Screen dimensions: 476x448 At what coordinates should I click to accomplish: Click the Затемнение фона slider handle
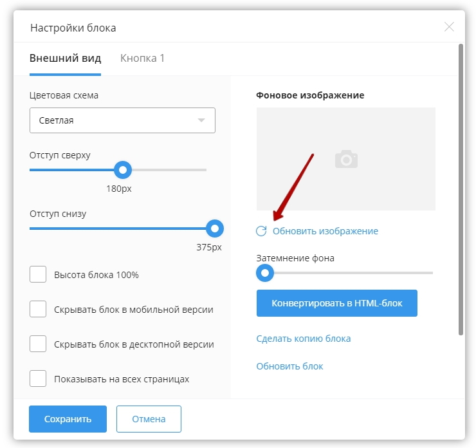(x=264, y=273)
